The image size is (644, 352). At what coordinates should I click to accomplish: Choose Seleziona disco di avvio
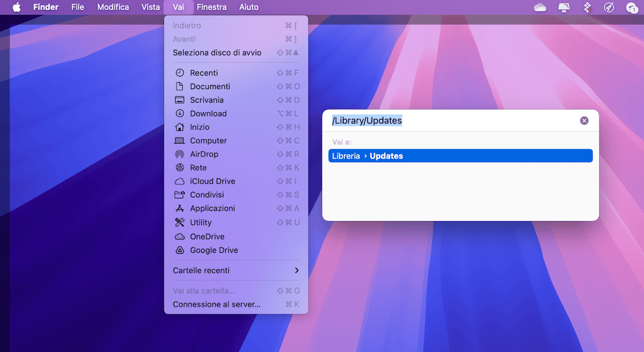(x=236, y=52)
